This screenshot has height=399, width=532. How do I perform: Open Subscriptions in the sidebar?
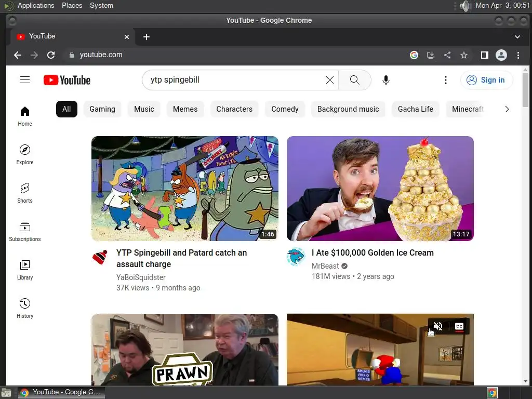point(25,231)
